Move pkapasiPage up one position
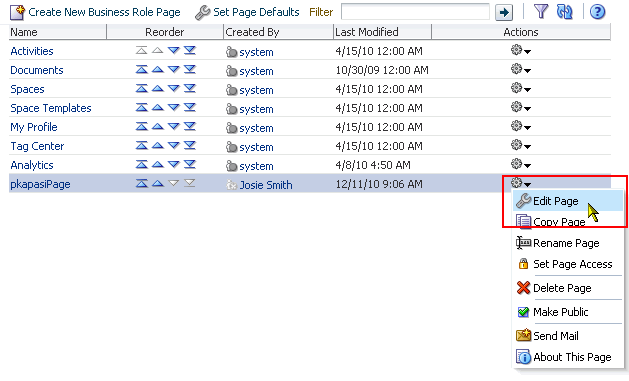The image size is (629, 381). point(158,183)
